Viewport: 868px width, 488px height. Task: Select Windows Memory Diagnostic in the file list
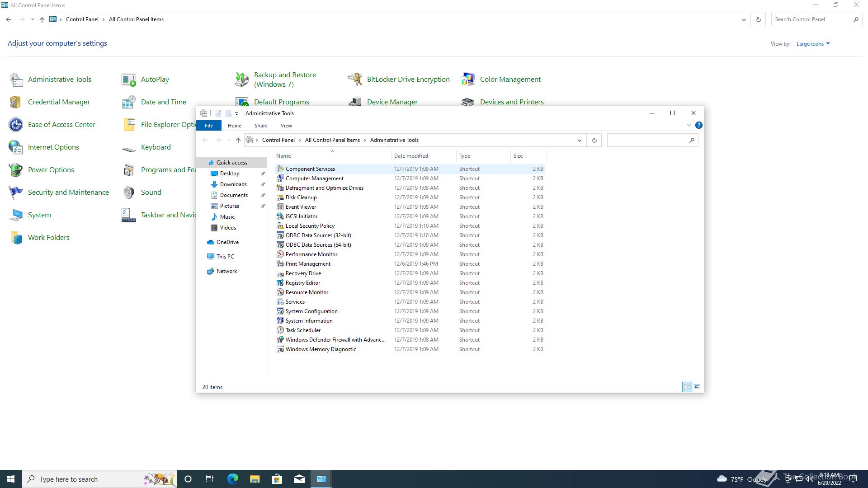pyautogui.click(x=410, y=349)
